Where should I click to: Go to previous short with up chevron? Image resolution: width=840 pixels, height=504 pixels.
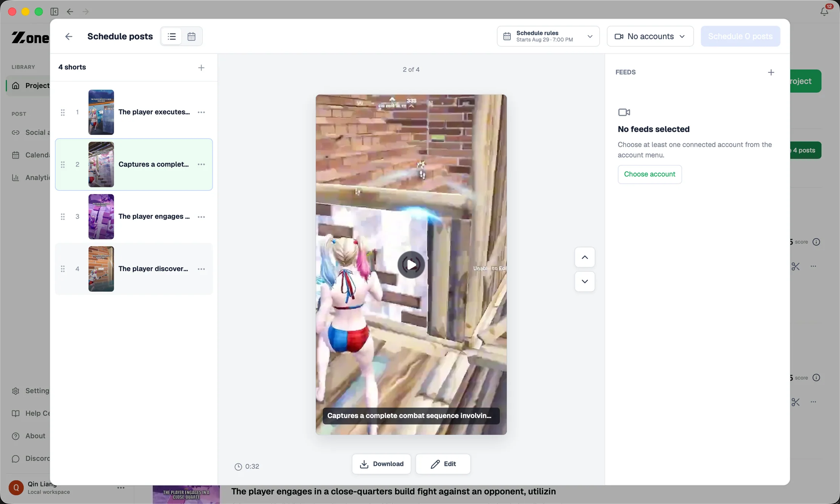coord(585,257)
